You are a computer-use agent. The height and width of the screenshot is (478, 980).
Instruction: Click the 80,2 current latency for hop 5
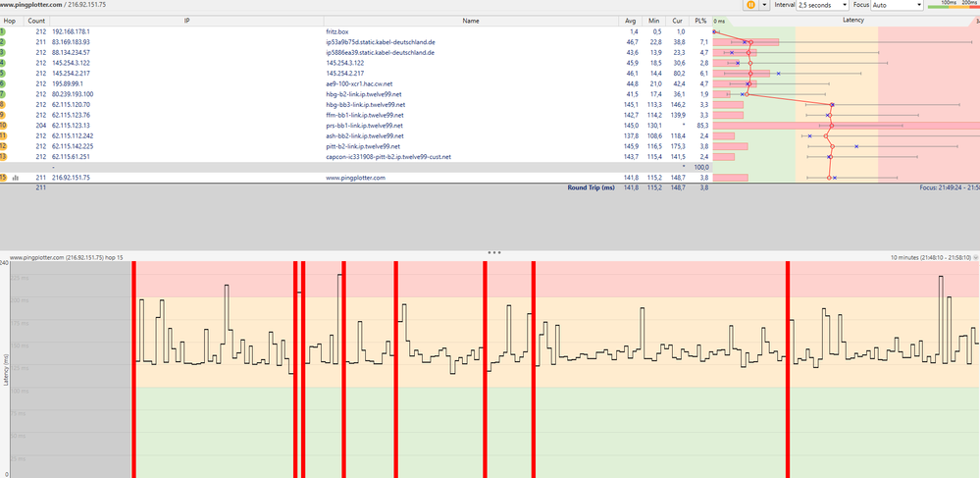click(x=680, y=74)
